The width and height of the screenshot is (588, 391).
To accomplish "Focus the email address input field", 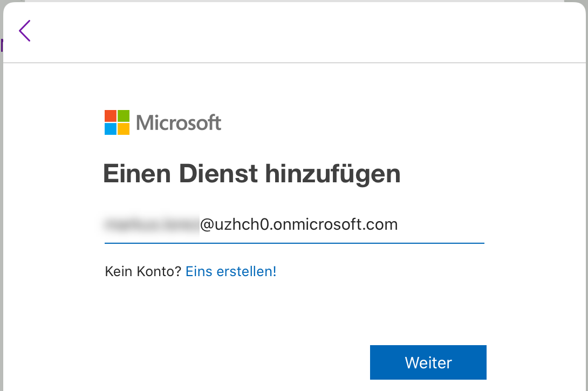I will [x=432, y=224].
